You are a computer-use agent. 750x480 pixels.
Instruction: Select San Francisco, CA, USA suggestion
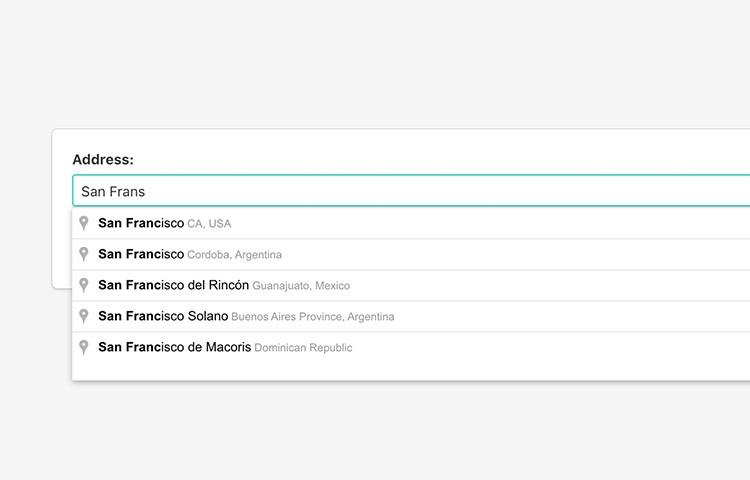[411, 223]
